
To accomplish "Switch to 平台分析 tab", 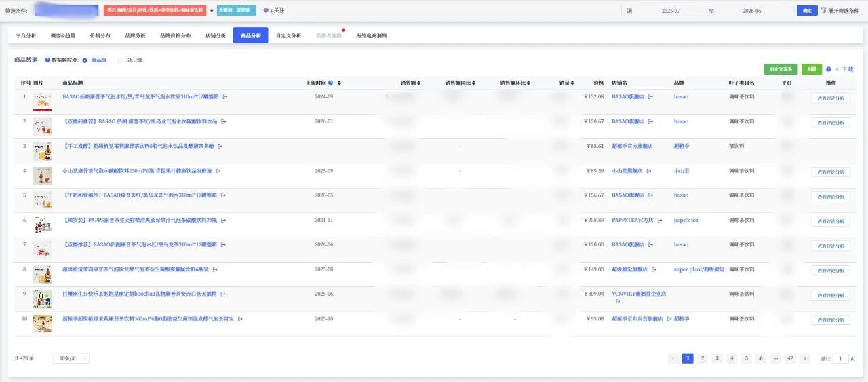I will [26, 35].
